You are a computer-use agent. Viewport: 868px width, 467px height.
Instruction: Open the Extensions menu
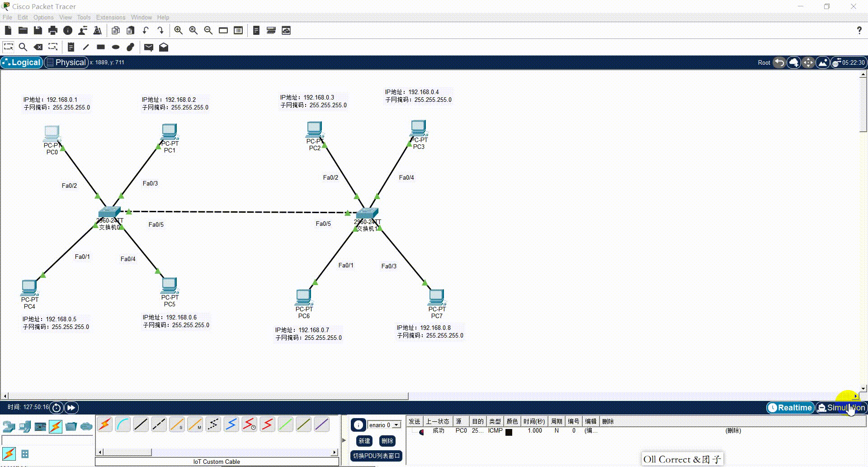tap(111, 17)
